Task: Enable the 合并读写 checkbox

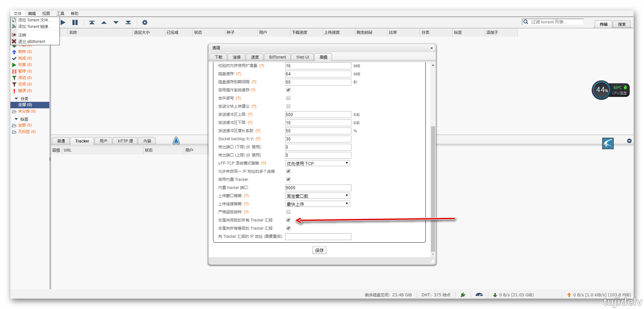Action: 288,98
